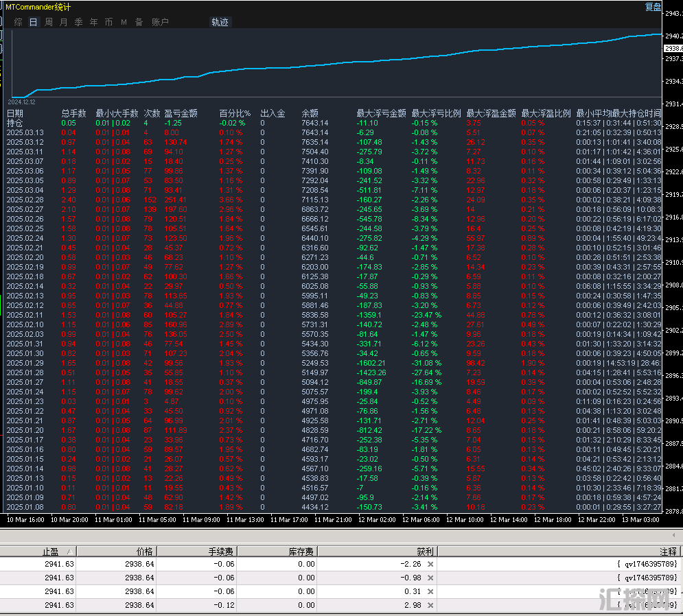Click the 止盈 sort arrow icon
The width and height of the screenshot is (683, 616).
click(70, 552)
